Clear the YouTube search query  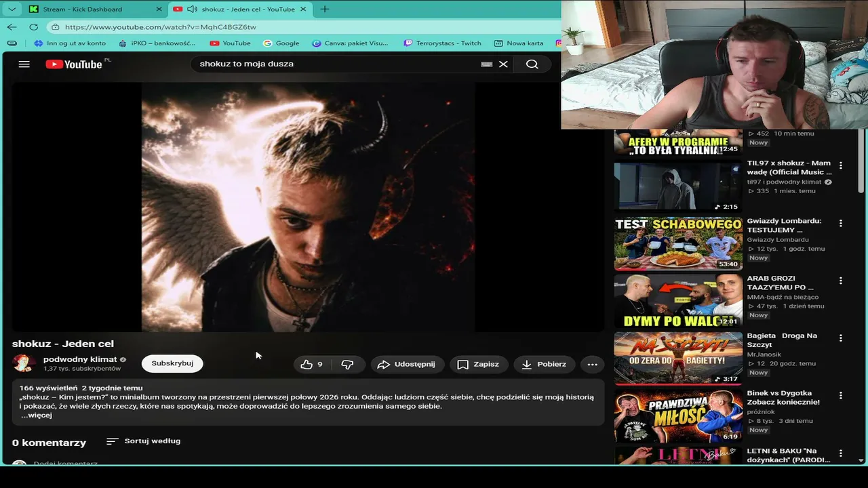point(503,64)
